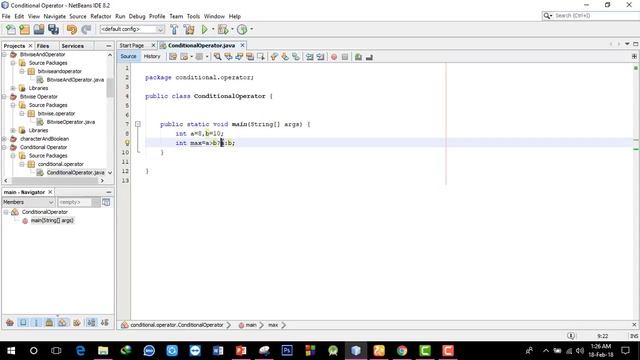Select BitwiseOperator.java in Projects tree
640x360 pixels.
click(x=71, y=122)
